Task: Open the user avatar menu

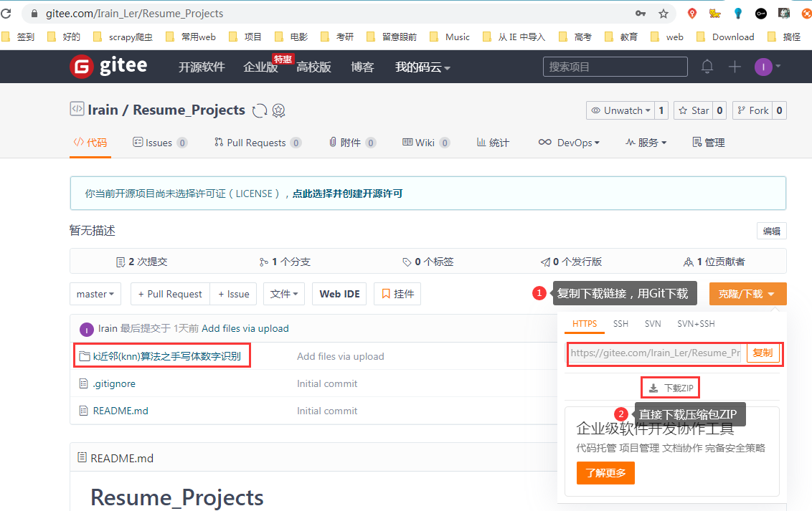Action: [x=768, y=67]
